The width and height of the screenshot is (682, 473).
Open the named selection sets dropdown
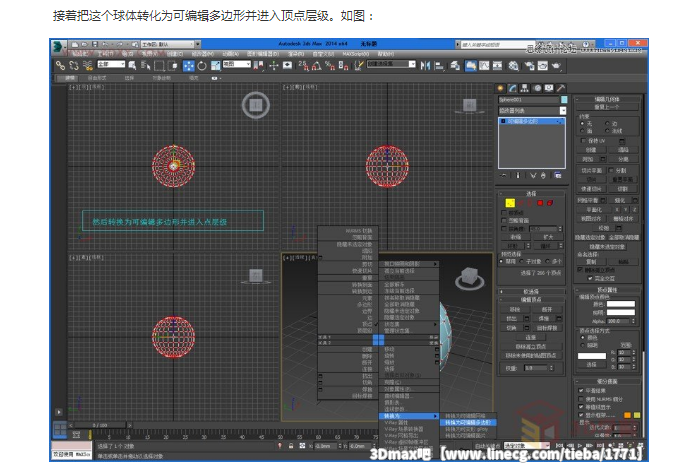(391, 64)
